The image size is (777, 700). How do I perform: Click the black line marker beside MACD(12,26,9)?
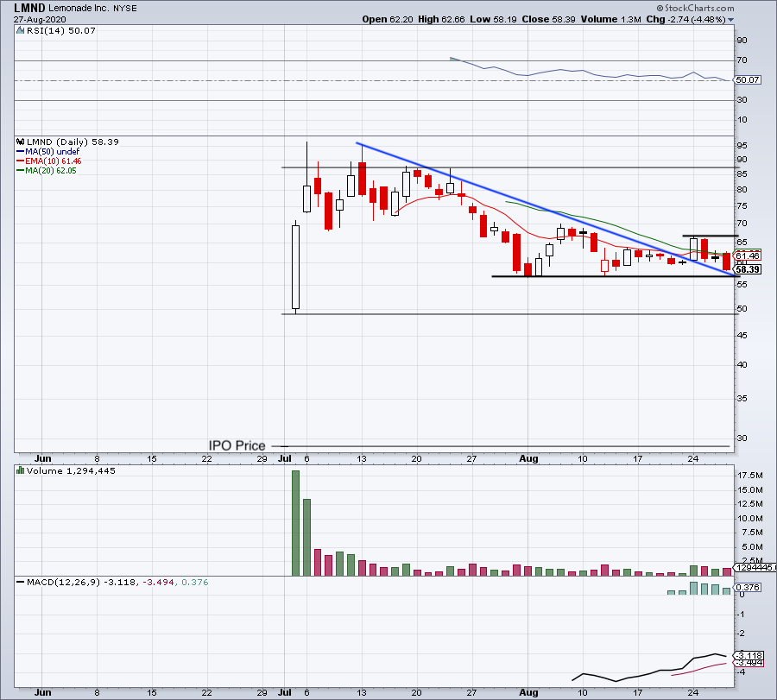(x=21, y=582)
